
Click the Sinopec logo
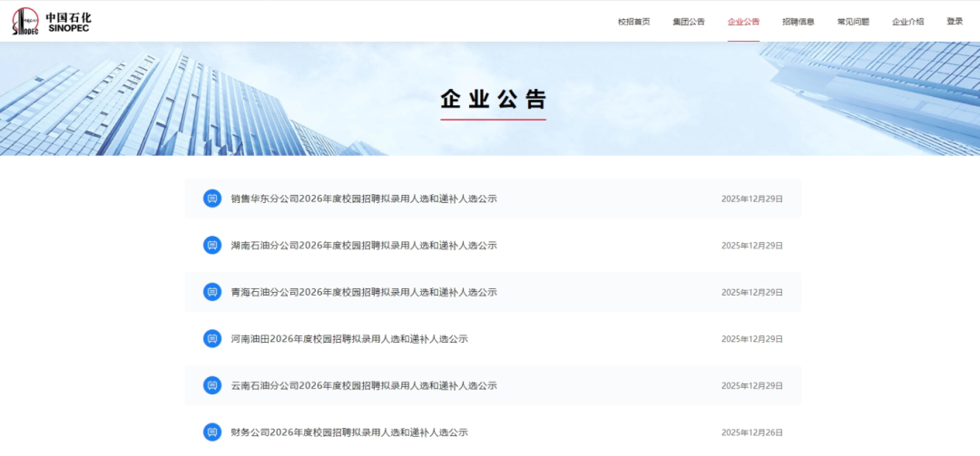coord(51,21)
